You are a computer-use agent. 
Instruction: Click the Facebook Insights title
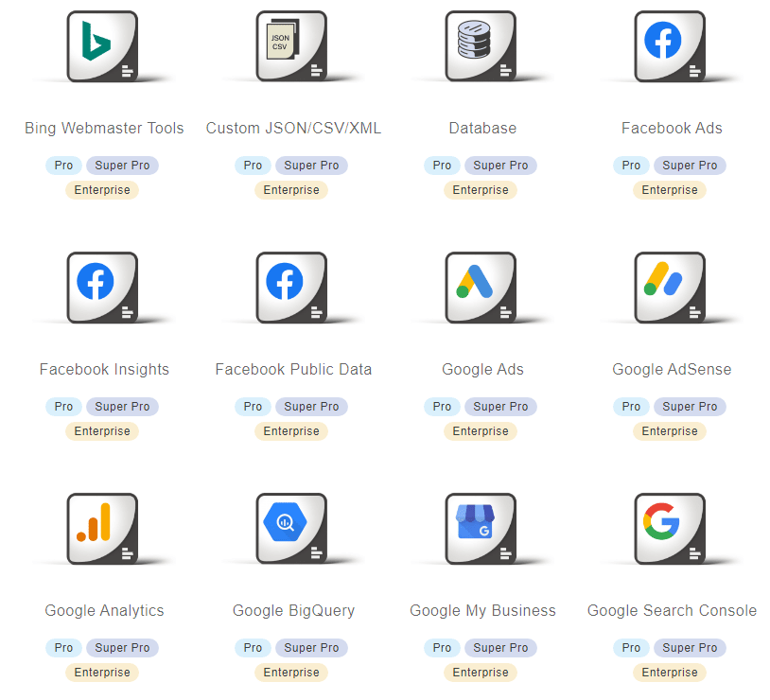tap(104, 370)
